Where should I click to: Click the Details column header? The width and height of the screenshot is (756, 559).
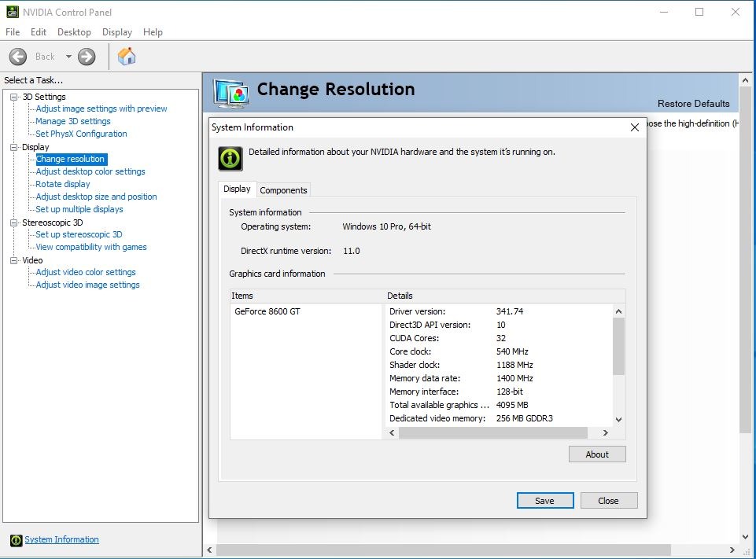click(505, 296)
